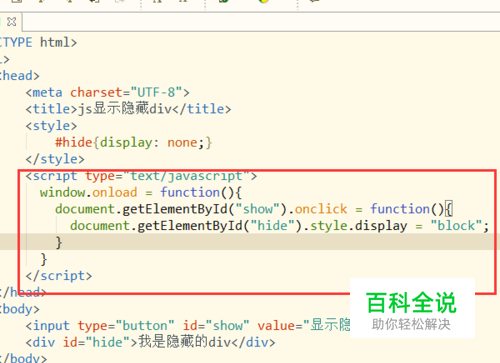Click getElementById("show").onclick line
500x363 pixels.
(254, 209)
